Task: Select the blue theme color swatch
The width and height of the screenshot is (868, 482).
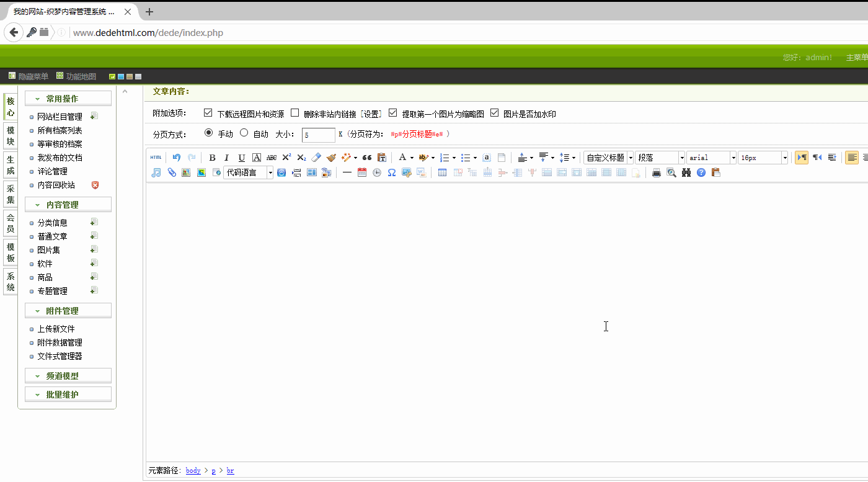Action: [x=121, y=77]
